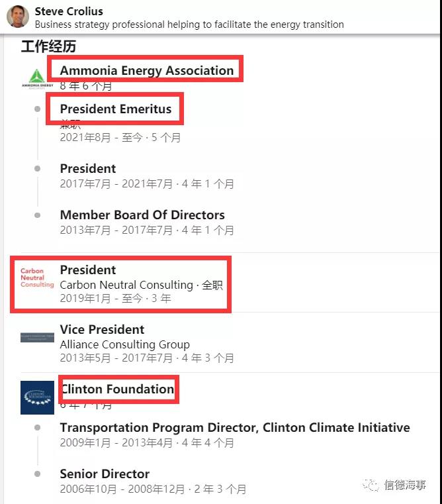This screenshot has height=504, width=442.
Task: Click the 信德海事 WeChat watermark icon
Action: [x=371, y=485]
